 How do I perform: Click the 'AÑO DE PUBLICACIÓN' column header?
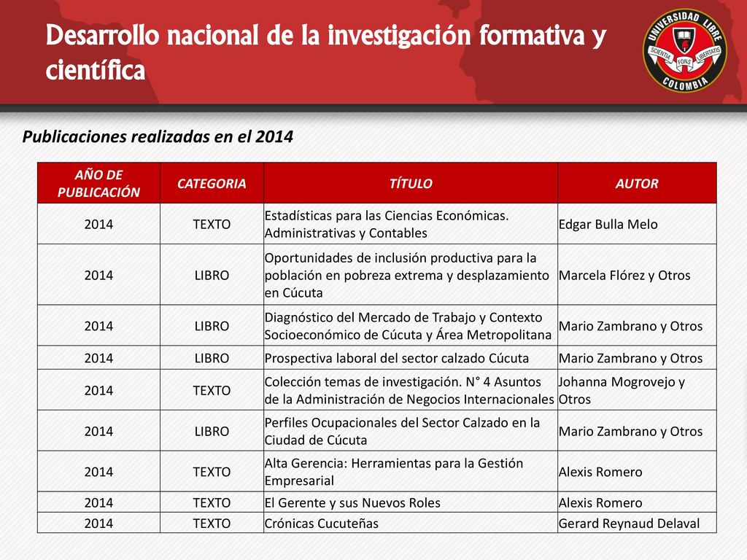click(98, 183)
